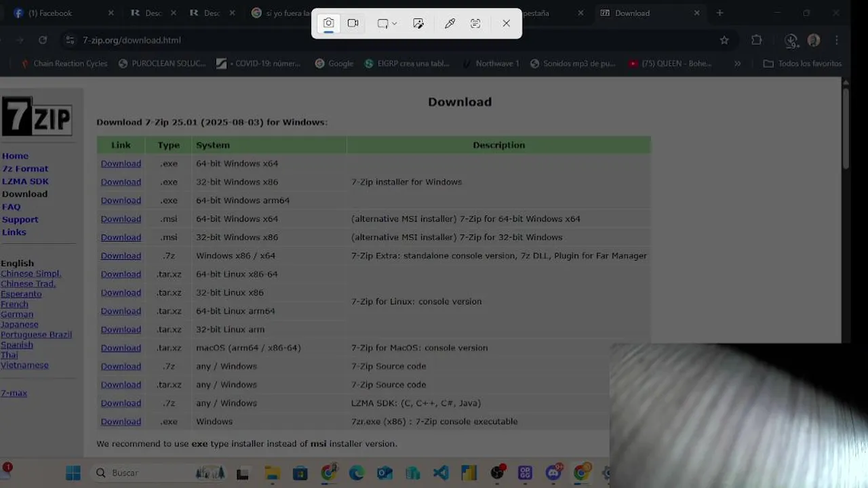Open the FAQ page
Image resolution: width=868 pixels, height=488 pixels.
coord(11,207)
